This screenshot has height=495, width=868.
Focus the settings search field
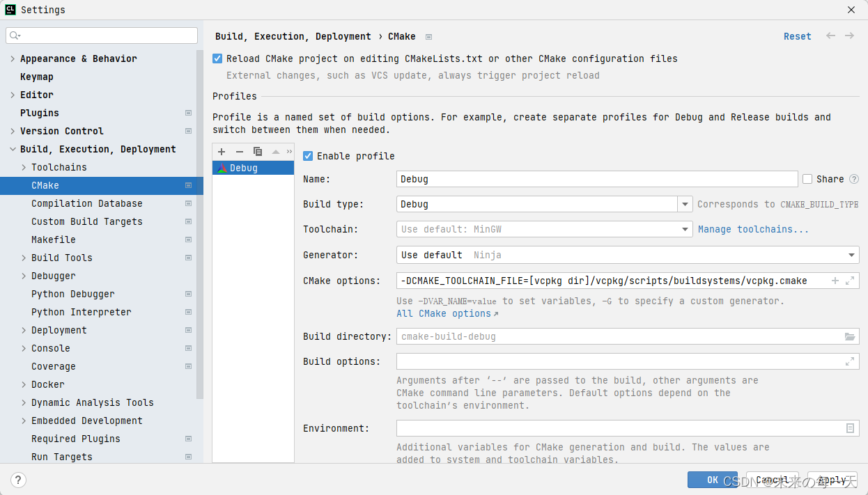pos(102,36)
